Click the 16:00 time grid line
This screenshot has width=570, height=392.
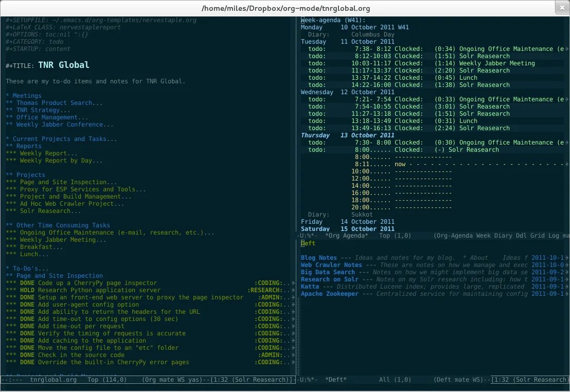(402, 193)
